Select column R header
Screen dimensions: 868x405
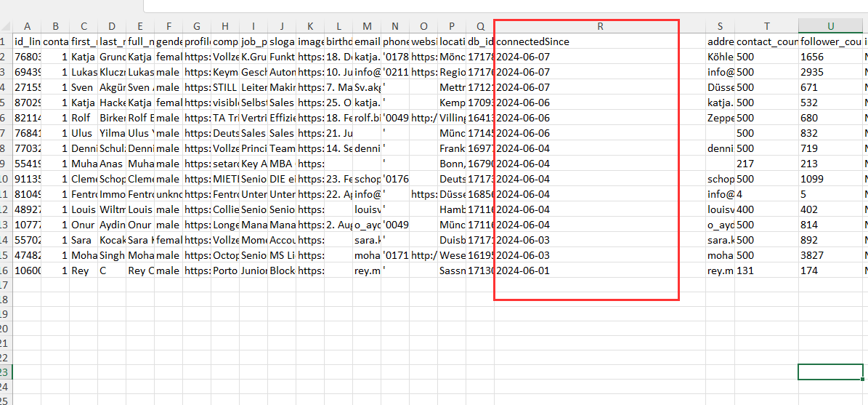coord(600,26)
